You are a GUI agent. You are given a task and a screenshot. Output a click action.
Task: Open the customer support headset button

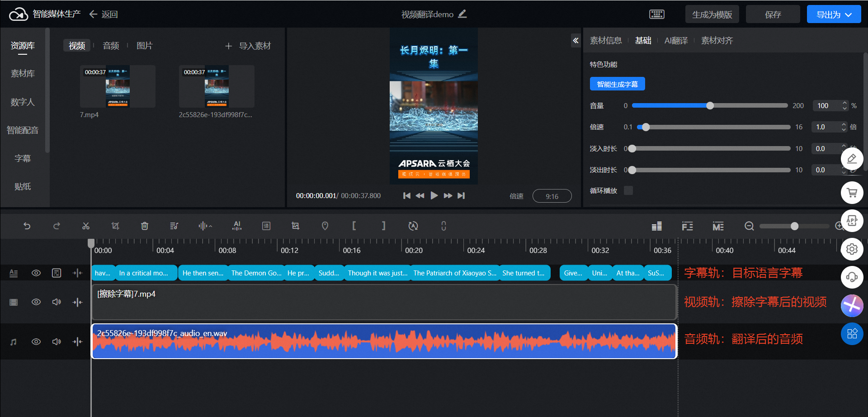(x=852, y=277)
